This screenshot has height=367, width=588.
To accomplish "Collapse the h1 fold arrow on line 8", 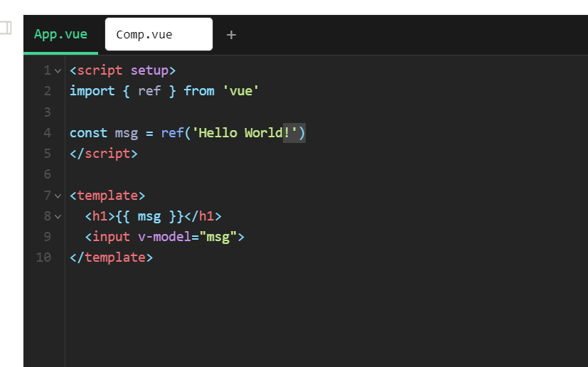I will [58, 216].
